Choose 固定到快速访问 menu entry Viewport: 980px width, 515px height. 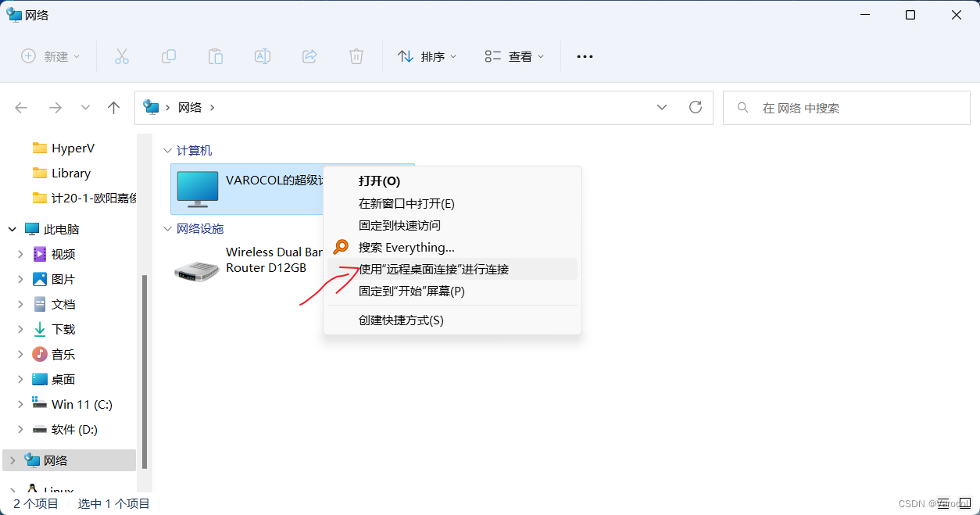click(452, 225)
